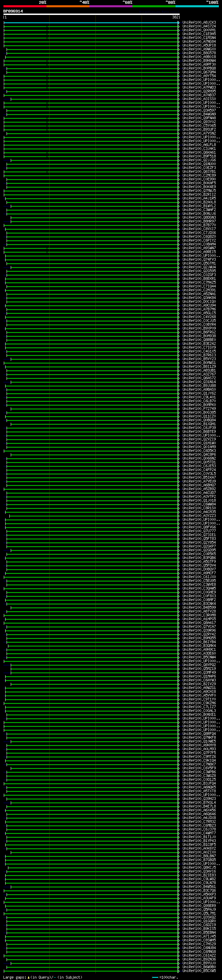Click UniRef100_B0G385 row label

click(x=199, y=412)
